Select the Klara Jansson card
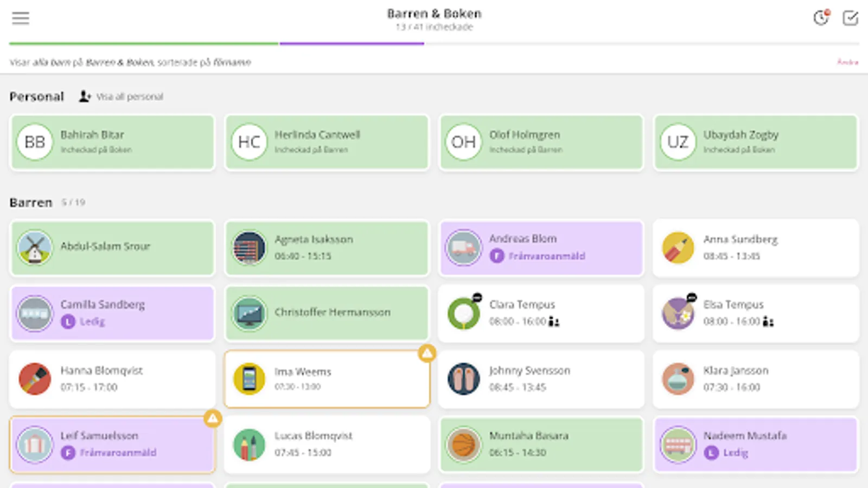This screenshot has height=488, width=868. click(755, 379)
